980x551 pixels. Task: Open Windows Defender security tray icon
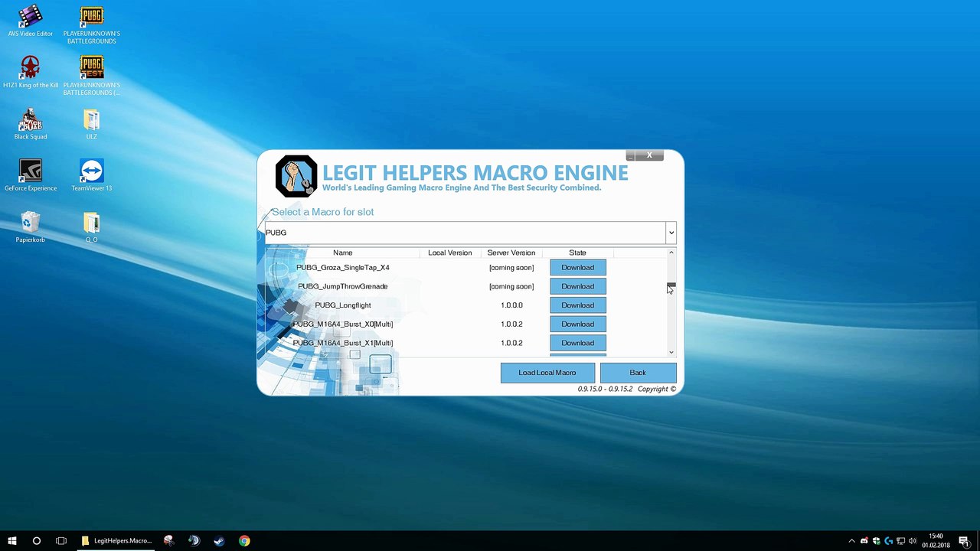pos(877,541)
